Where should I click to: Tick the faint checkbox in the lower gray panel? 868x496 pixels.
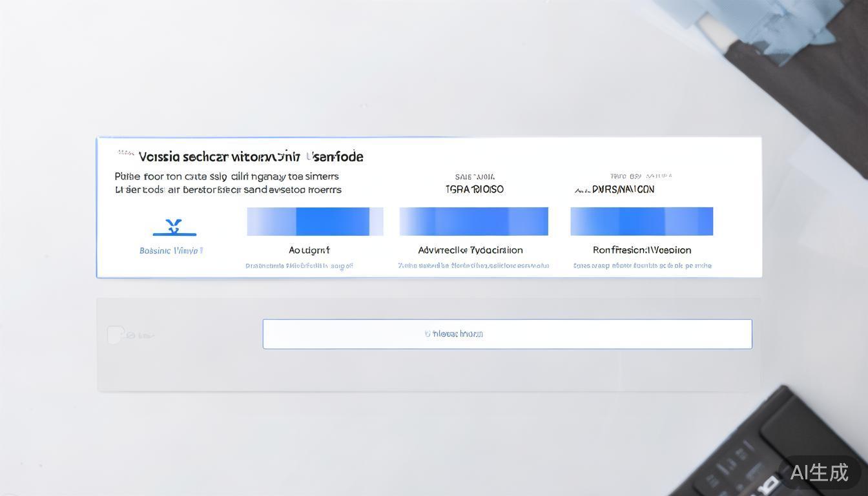point(114,335)
